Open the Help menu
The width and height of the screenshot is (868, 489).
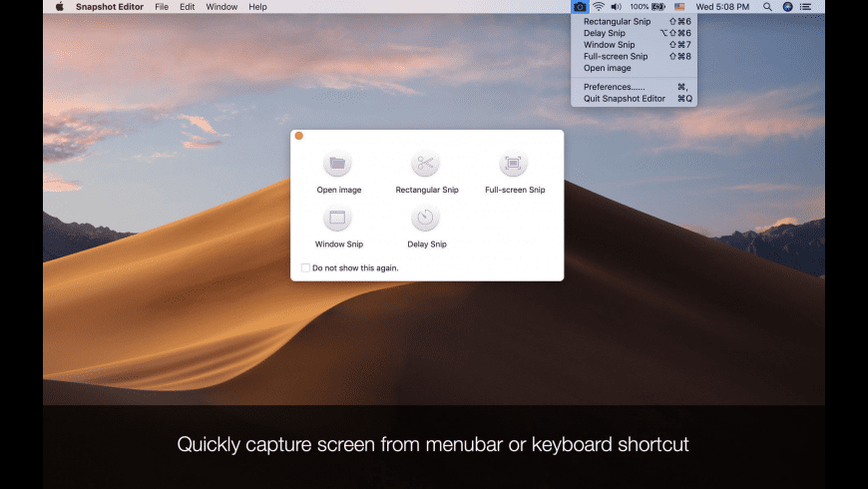tap(257, 7)
